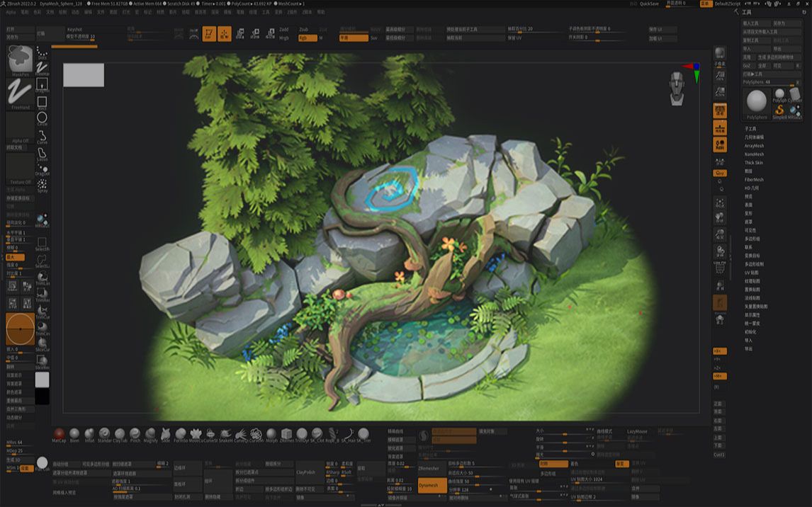Expand the SubTool (子工具) section
The height and width of the screenshot is (507, 812).
(x=750, y=129)
